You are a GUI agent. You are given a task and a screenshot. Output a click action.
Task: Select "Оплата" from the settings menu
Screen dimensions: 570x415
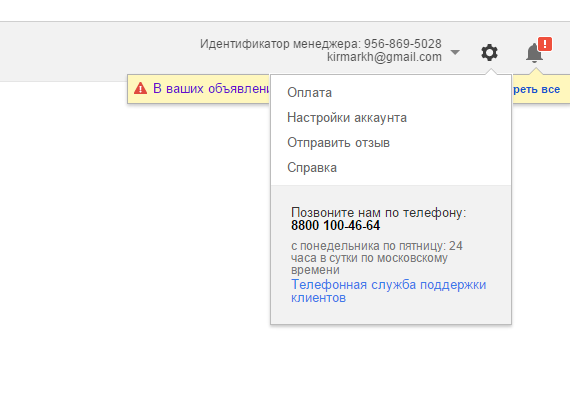[309, 92]
